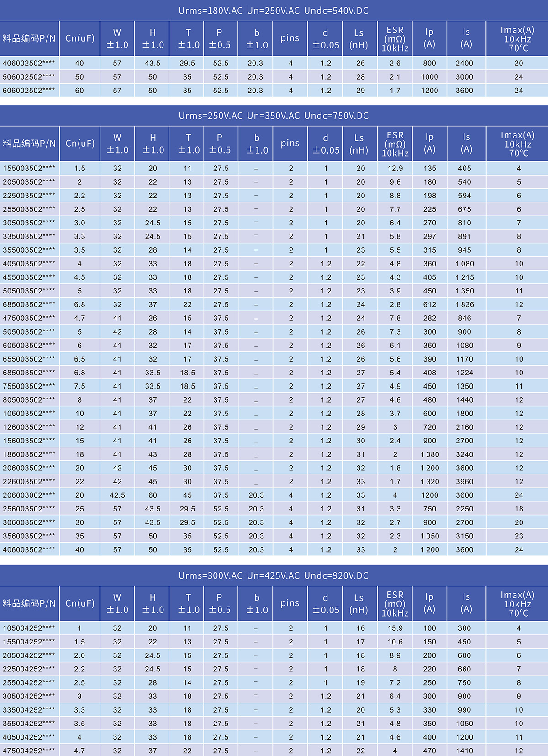The width and height of the screenshot is (548, 756).
Task: Select part number 156003502****
Action: pyautogui.click(x=29, y=441)
